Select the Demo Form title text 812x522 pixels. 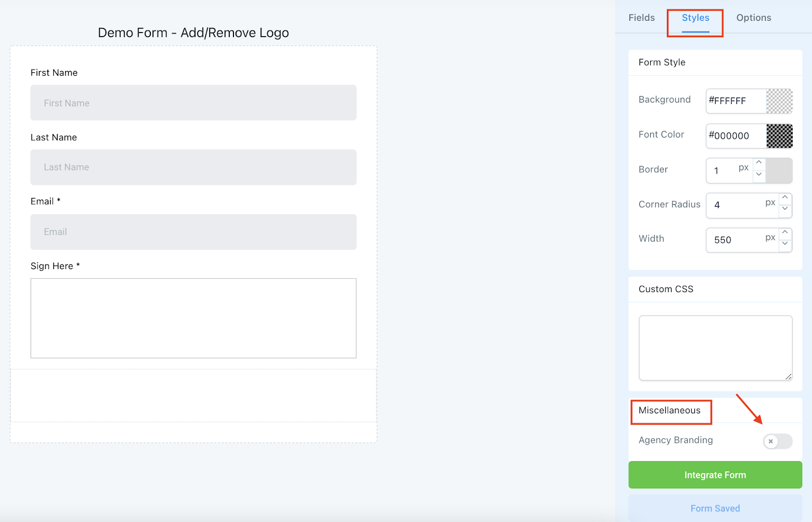pyautogui.click(x=193, y=33)
